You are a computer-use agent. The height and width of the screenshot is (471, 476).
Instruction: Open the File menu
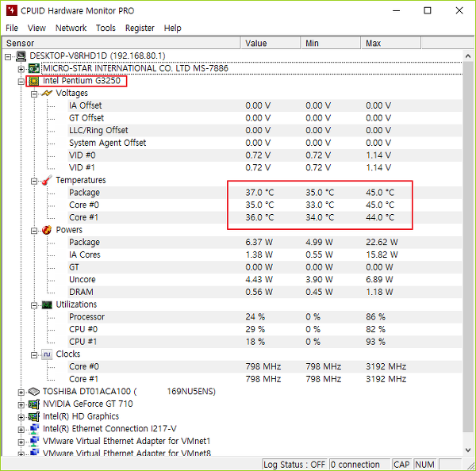click(12, 28)
